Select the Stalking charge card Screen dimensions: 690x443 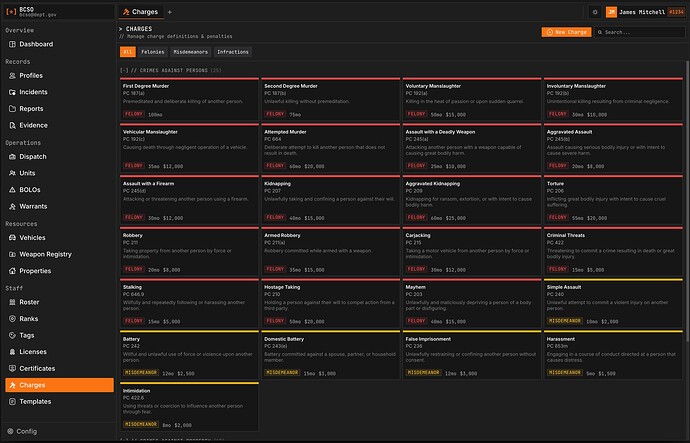click(189, 304)
